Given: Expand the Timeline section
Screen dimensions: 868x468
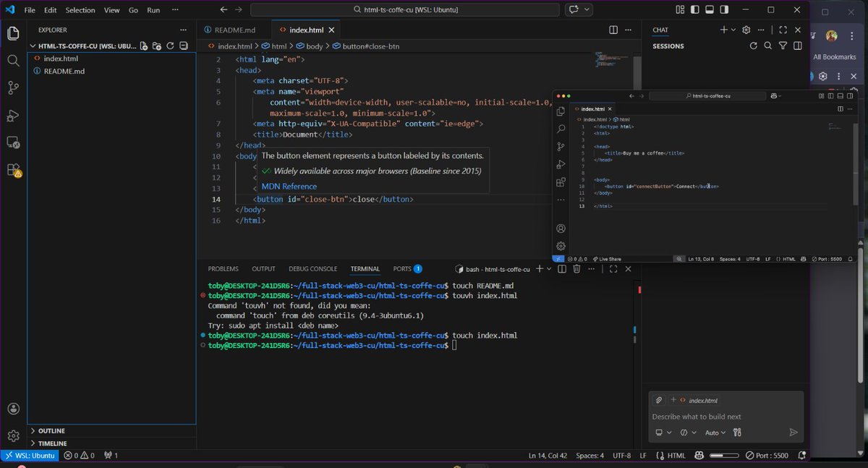Looking at the screenshot, I should point(52,443).
